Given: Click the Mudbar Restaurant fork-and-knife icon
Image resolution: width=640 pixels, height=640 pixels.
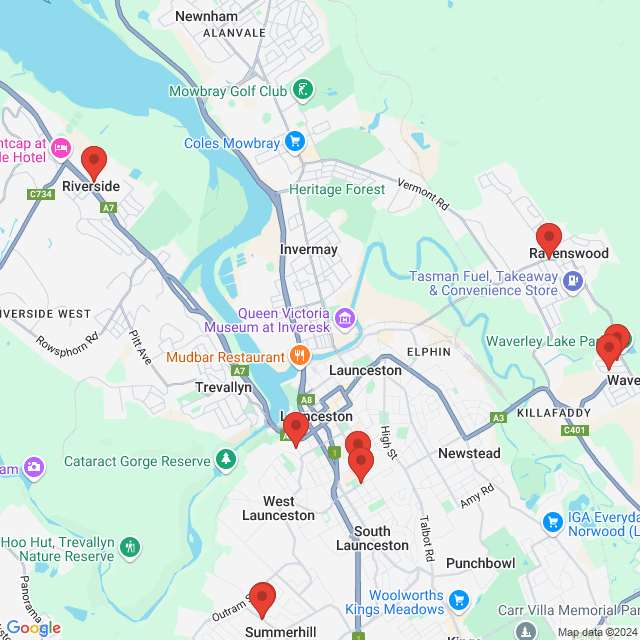Looking at the screenshot, I should (x=300, y=356).
